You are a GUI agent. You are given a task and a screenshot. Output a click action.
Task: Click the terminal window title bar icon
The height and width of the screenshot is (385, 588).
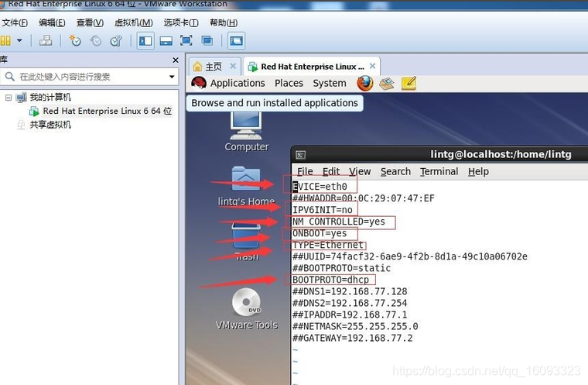301,155
